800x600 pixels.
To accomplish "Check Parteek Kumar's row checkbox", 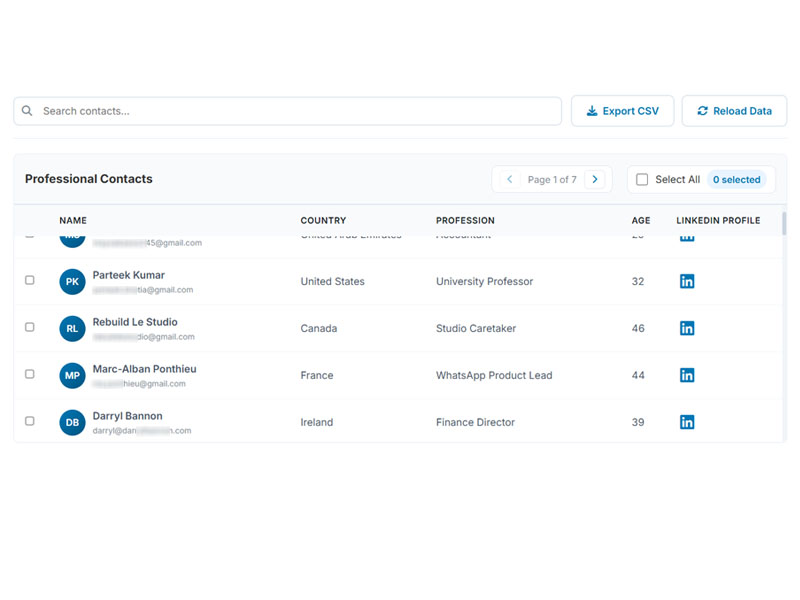I will pos(30,281).
